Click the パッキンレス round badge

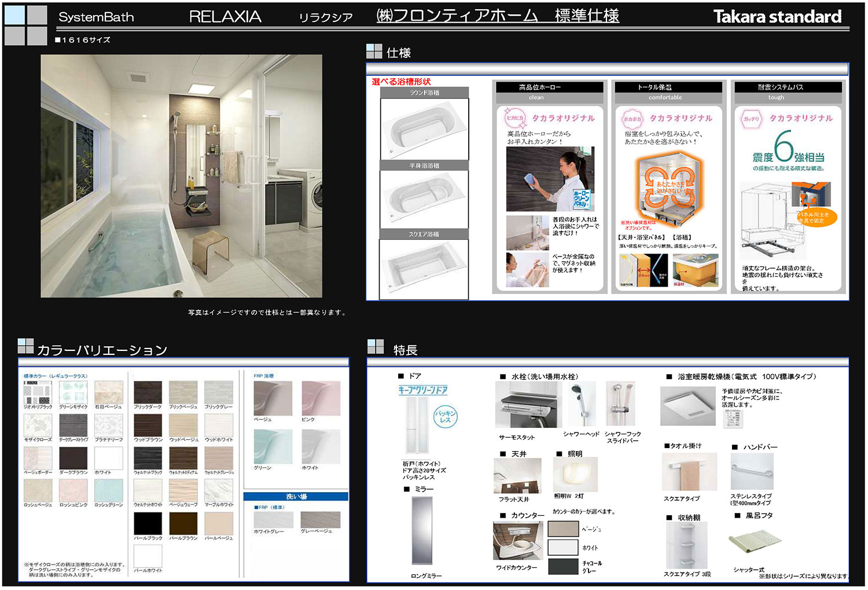446,417
